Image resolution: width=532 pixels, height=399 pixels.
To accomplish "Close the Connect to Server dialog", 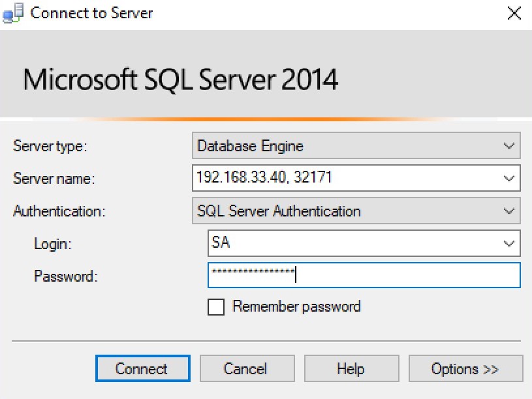I will [x=514, y=14].
